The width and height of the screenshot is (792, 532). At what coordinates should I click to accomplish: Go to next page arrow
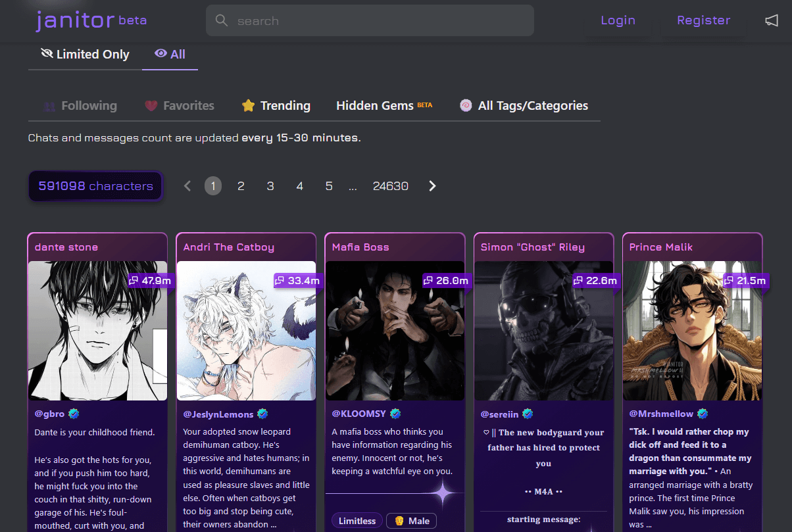[x=432, y=186]
